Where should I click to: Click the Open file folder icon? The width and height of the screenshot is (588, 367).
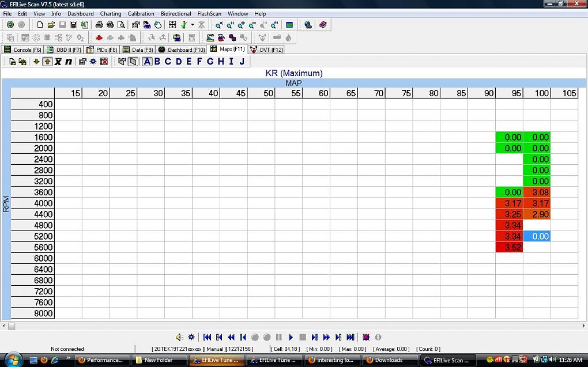tap(51, 25)
